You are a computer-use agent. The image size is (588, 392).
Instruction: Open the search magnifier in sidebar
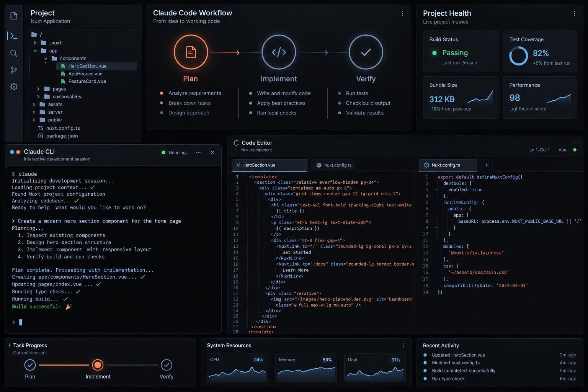(14, 53)
